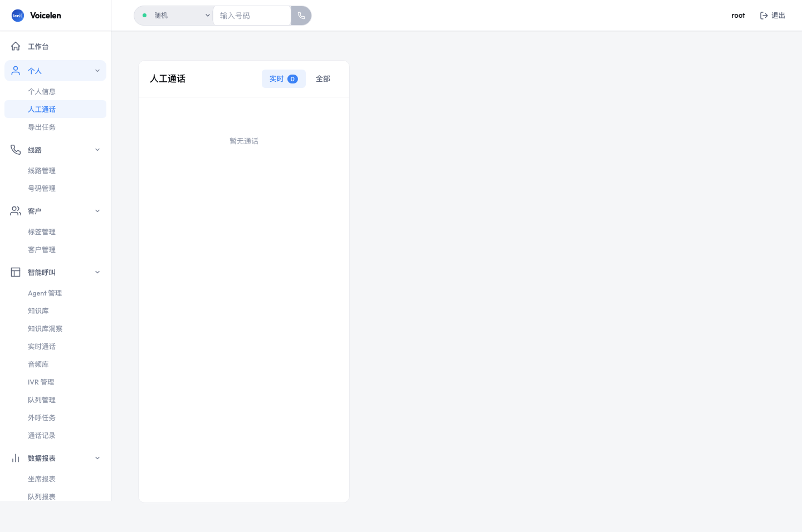The height and width of the screenshot is (532, 802).
Task: Switch to the 实时 calls tab
Action: click(283, 79)
